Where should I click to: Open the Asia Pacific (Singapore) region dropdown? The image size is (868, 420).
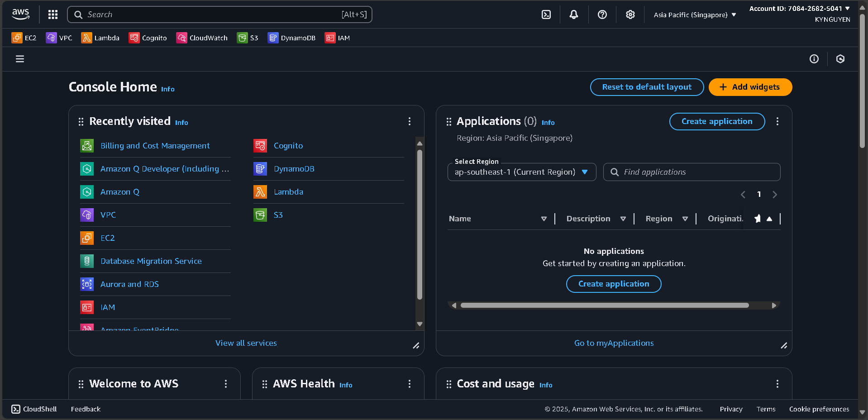[x=694, y=14]
